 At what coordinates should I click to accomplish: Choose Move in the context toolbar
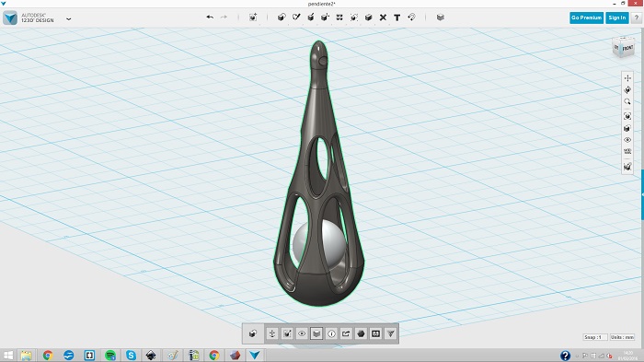pyautogui.click(x=272, y=333)
